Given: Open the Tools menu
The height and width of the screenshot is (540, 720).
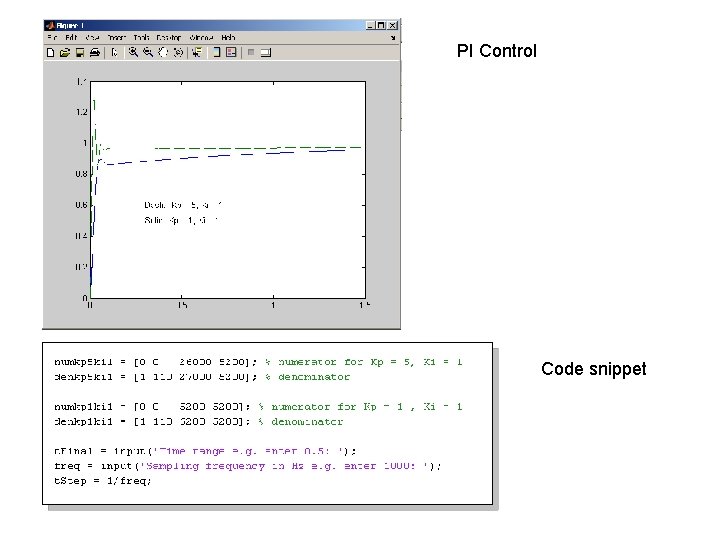Looking at the screenshot, I should pos(141,38).
